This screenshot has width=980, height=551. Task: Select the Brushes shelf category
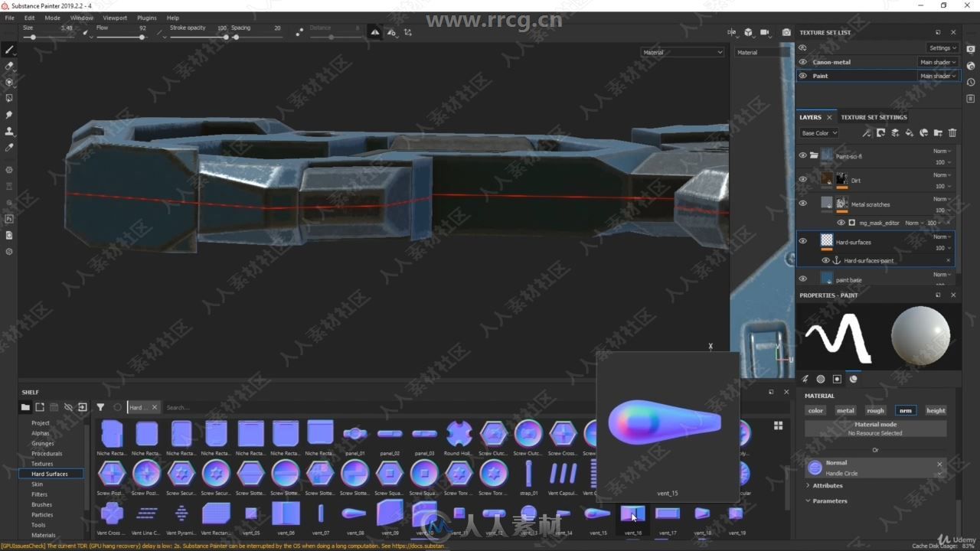click(x=42, y=504)
